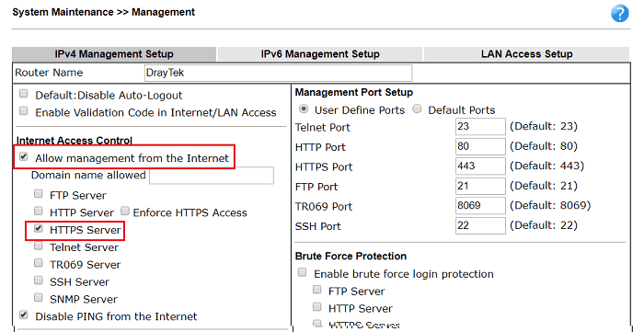
Task: Click the Router Name input field
Action: click(278, 73)
